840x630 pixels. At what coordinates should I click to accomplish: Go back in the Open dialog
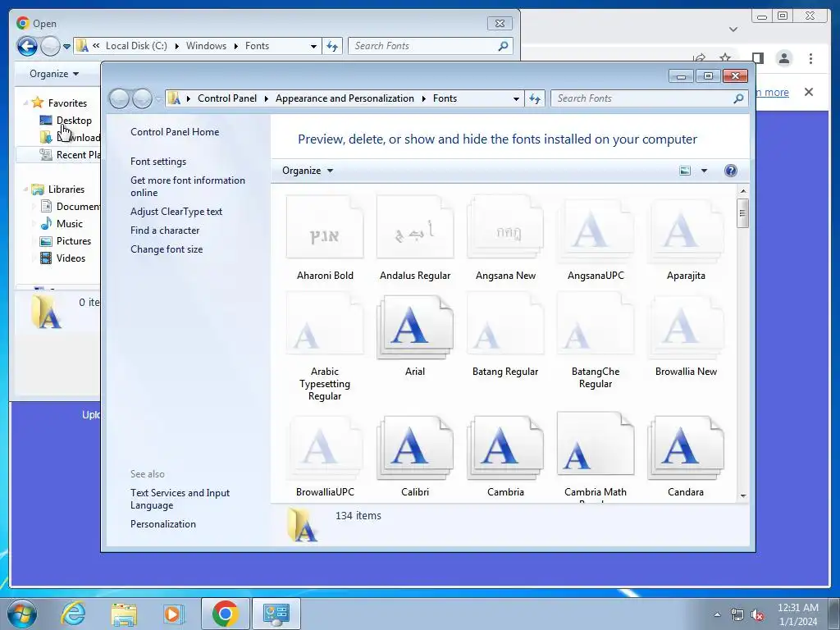[27, 46]
